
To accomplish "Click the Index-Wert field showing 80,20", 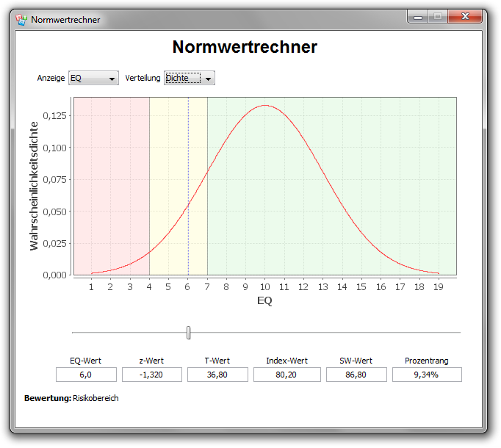I will pos(286,375).
